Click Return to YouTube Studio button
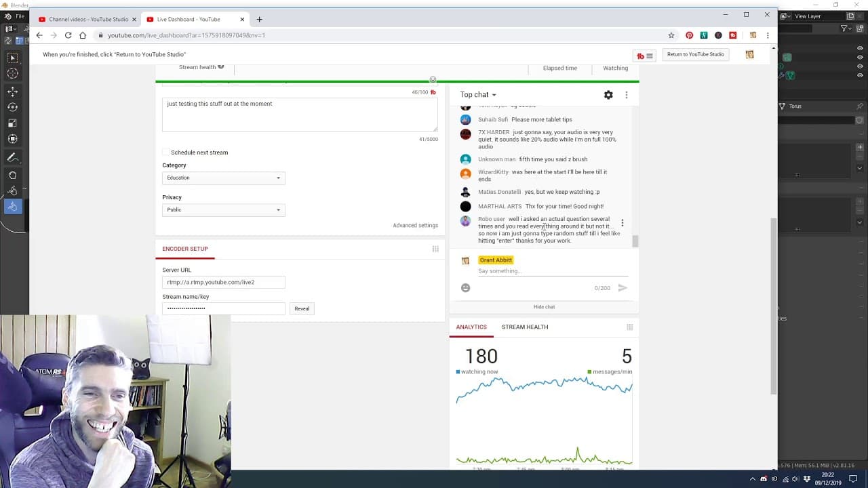This screenshot has height=488, width=868. click(x=695, y=54)
